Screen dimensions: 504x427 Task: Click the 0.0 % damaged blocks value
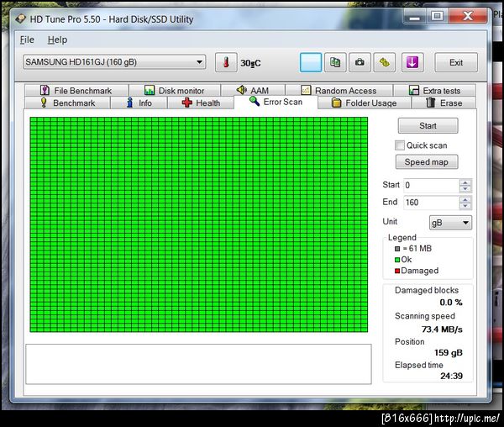(451, 303)
